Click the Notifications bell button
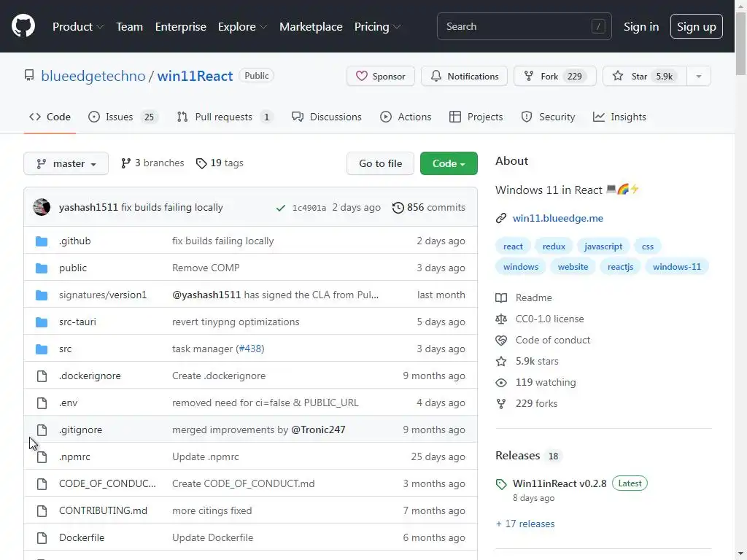This screenshot has height=560, width=747. pyautogui.click(x=464, y=76)
